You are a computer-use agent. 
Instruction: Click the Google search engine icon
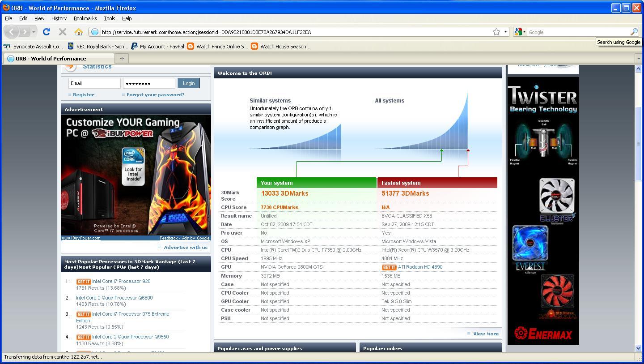[x=518, y=32]
